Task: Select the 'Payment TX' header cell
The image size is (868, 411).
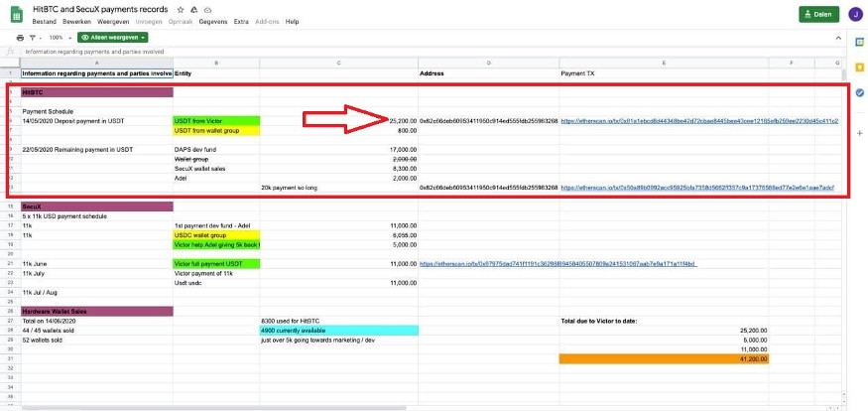Action: click(x=664, y=73)
